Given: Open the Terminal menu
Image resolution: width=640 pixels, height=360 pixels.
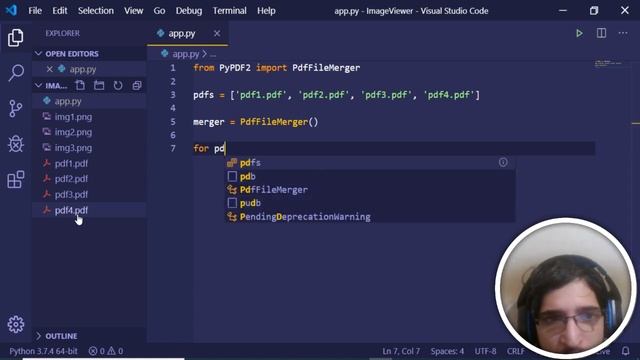Looking at the screenshot, I should [229, 11].
